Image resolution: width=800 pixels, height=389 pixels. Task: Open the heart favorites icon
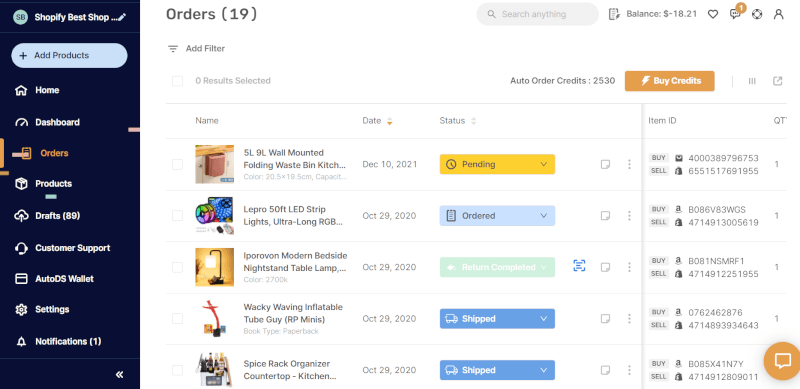[713, 14]
